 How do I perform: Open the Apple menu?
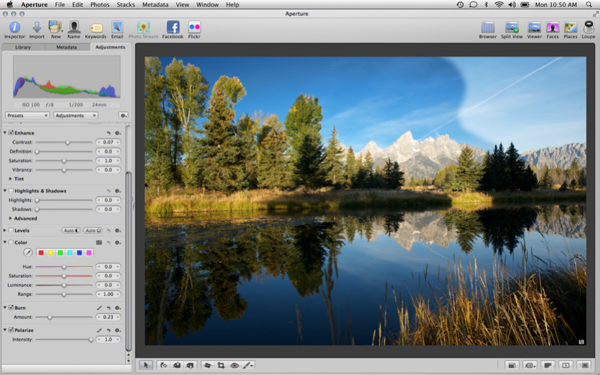pos(10,5)
